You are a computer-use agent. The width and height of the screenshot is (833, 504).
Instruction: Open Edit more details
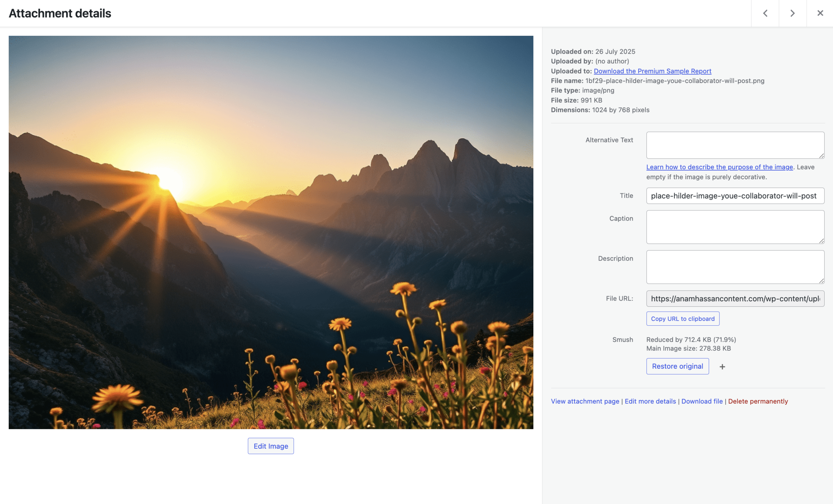tap(650, 401)
